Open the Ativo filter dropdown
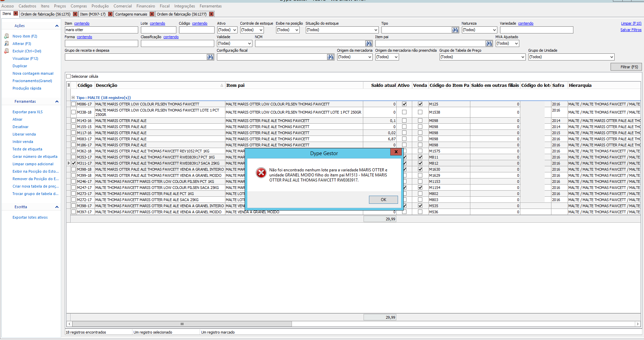Image resolution: width=644 pixels, height=340 pixels. [x=235, y=30]
